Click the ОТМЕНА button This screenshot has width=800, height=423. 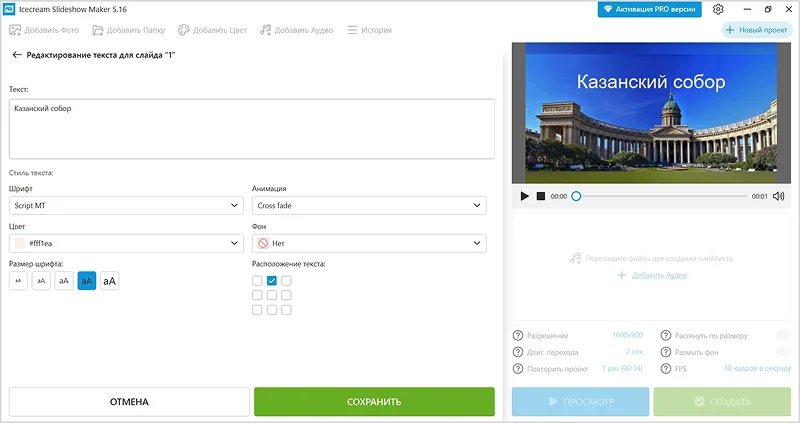(129, 402)
